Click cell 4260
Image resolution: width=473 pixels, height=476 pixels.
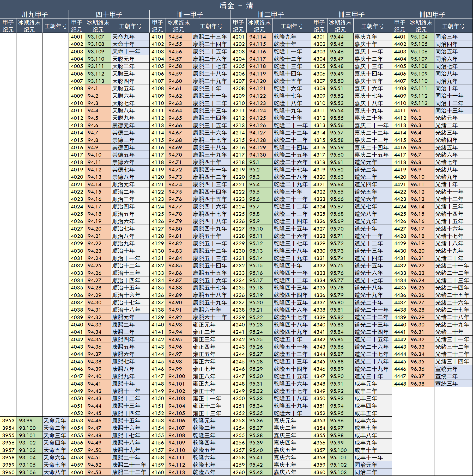[238, 472]
